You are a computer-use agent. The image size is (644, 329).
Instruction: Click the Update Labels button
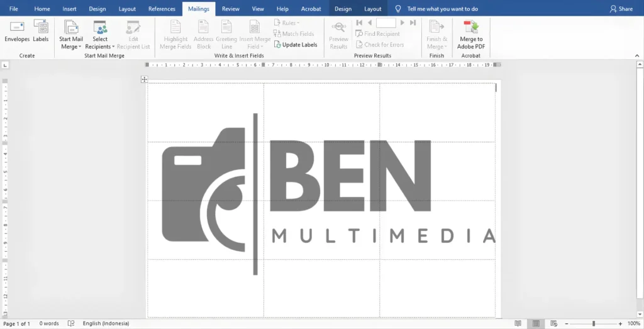pos(296,45)
